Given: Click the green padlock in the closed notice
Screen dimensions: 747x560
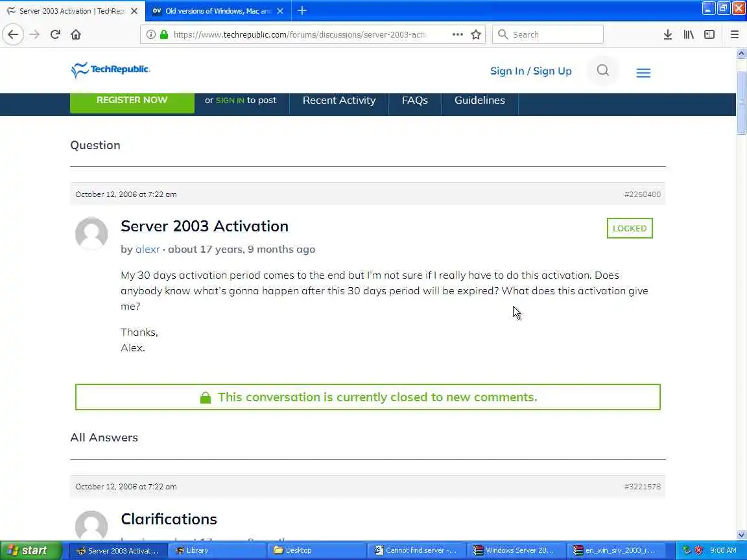Looking at the screenshot, I should pos(206,397).
